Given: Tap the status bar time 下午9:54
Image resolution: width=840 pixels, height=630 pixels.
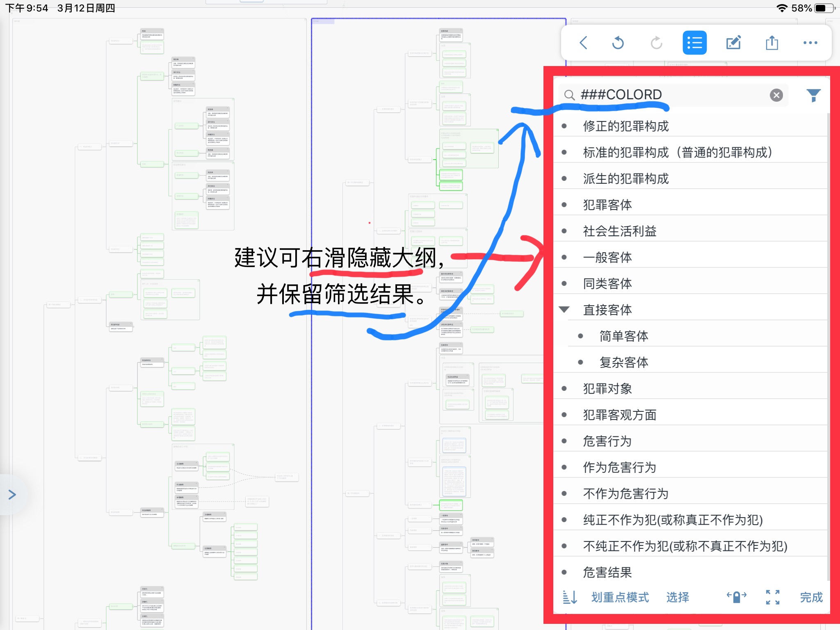Looking at the screenshot, I should [27, 8].
